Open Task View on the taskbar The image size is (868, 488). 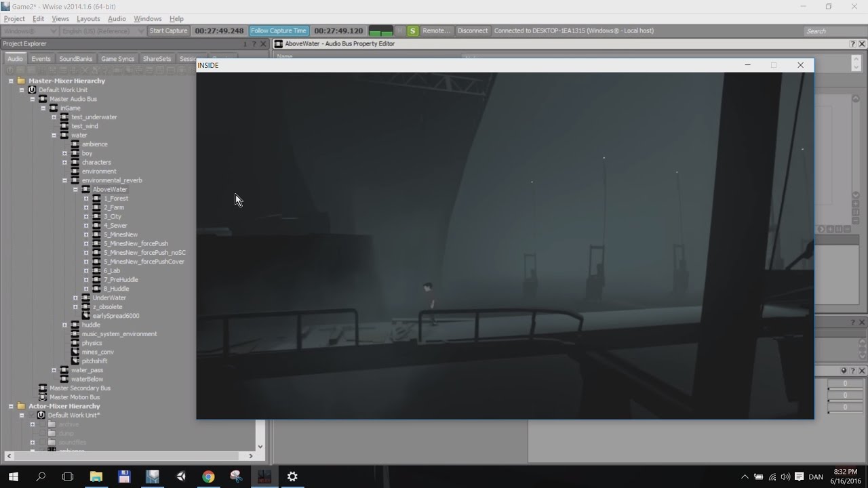pos(68,476)
